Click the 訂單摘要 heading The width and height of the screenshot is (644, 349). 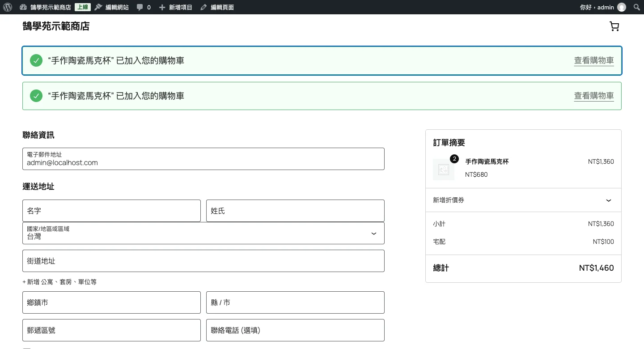pos(449,143)
